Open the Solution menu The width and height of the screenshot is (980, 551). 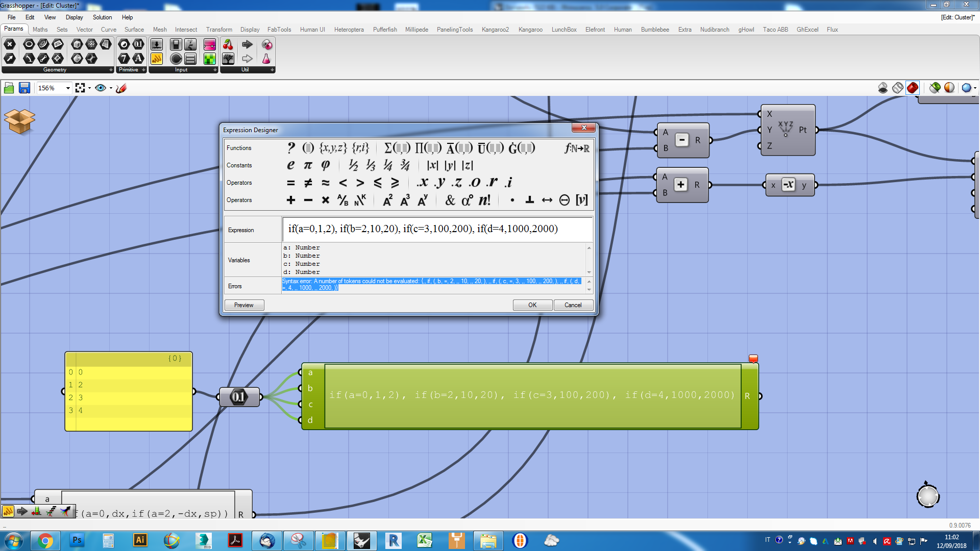tap(102, 17)
